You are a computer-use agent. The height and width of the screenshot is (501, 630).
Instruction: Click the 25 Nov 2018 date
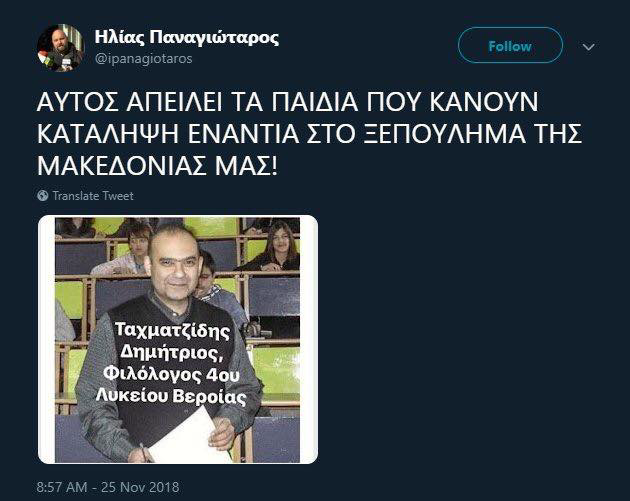click(140, 487)
